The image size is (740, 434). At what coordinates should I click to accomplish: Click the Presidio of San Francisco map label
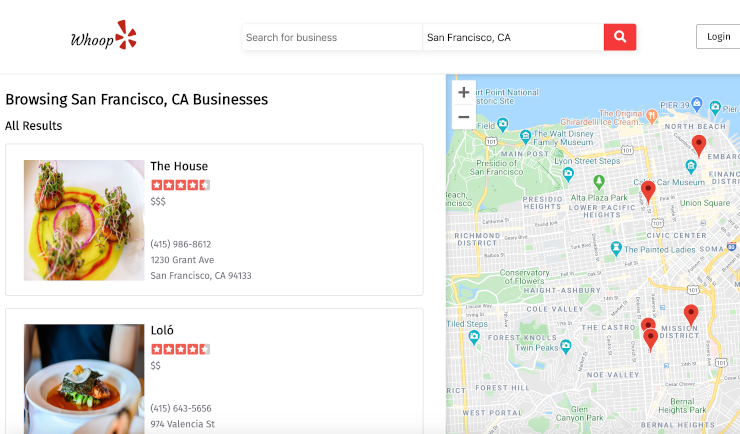coord(496,167)
